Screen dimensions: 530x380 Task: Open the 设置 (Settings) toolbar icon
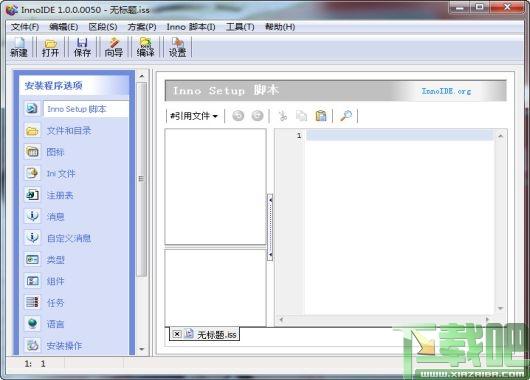pyautogui.click(x=177, y=47)
